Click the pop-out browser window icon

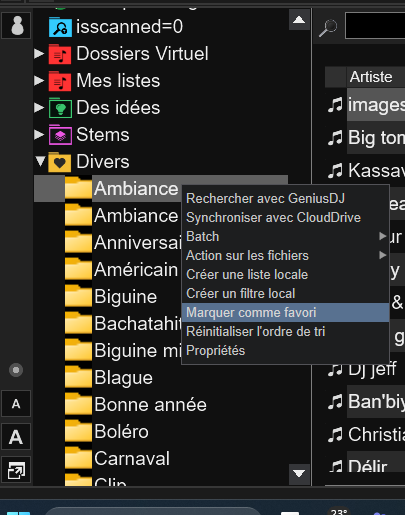click(16, 470)
